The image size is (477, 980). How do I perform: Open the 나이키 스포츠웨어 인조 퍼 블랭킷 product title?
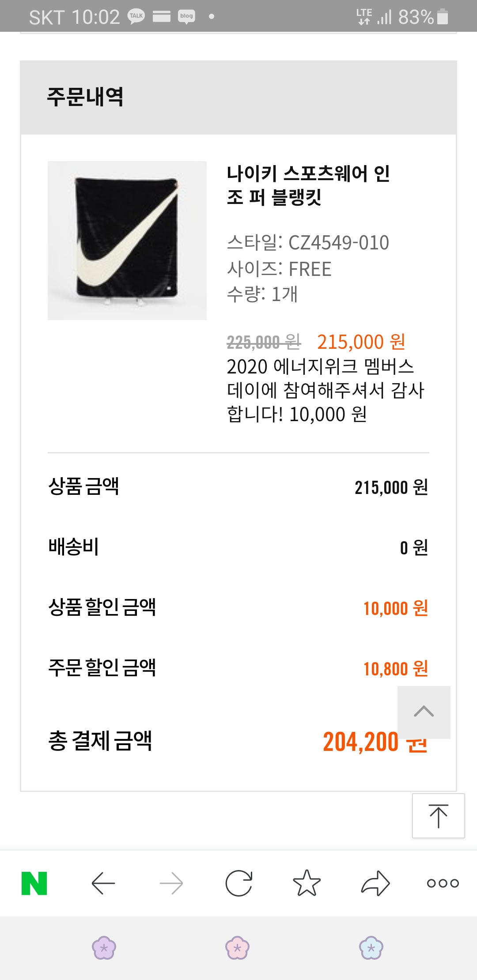(x=308, y=185)
